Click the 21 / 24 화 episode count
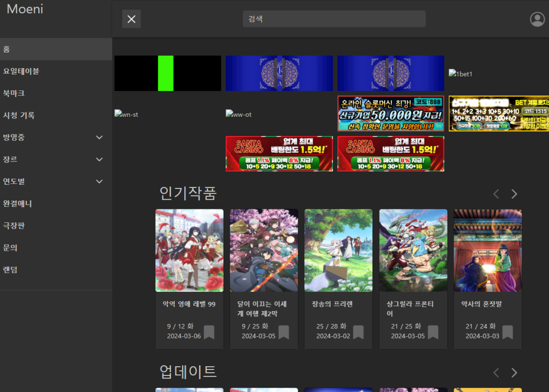Image resolution: width=549 pixels, height=392 pixels. pos(481,326)
